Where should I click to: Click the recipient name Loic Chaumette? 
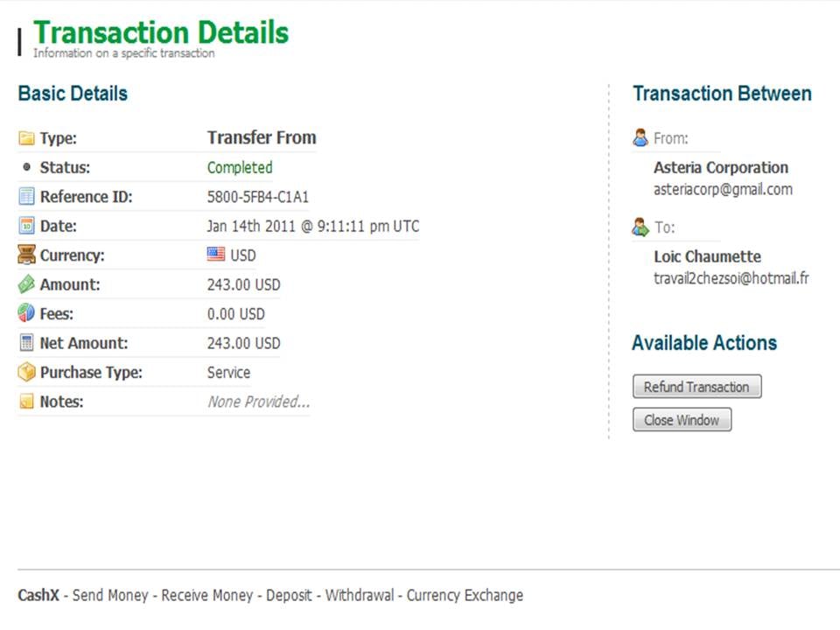[707, 256]
